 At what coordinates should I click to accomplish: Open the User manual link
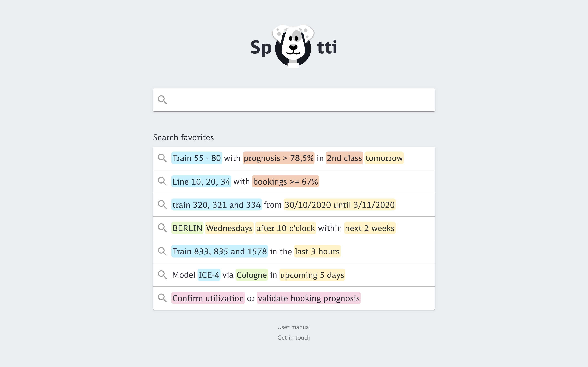point(294,327)
